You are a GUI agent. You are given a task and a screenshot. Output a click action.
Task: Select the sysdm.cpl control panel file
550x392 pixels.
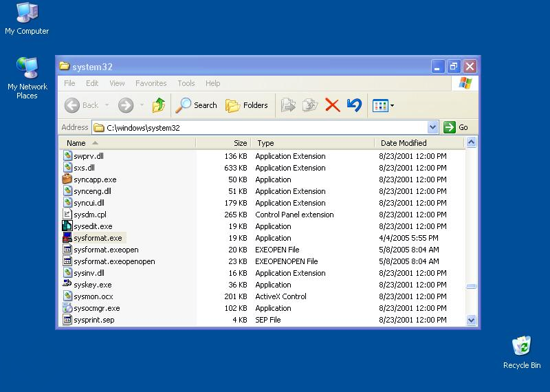coord(89,215)
